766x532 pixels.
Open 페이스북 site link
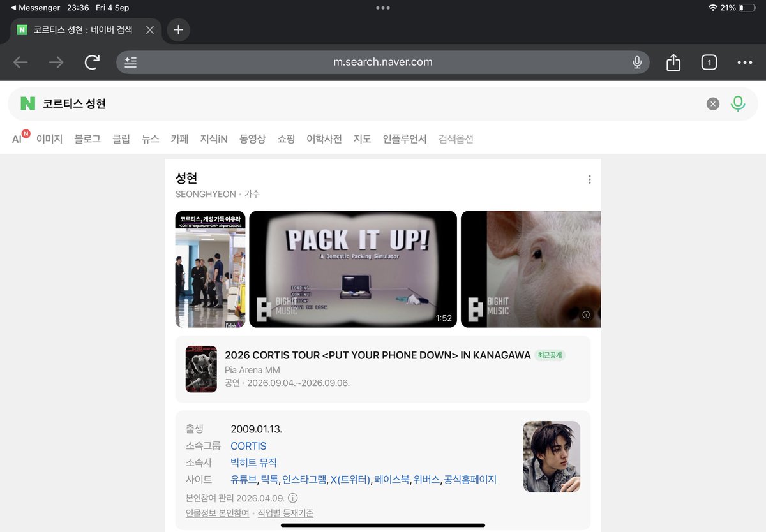(x=392, y=479)
